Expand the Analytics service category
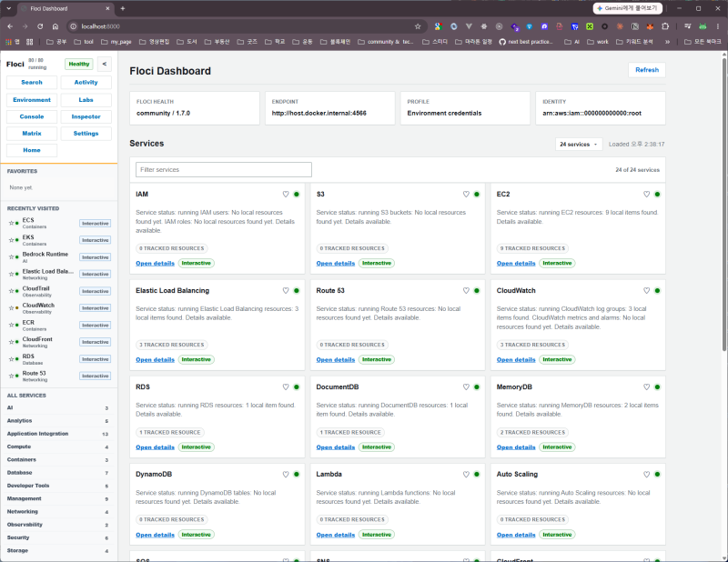Viewport: 728px width, 562px height. coord(57,421)
